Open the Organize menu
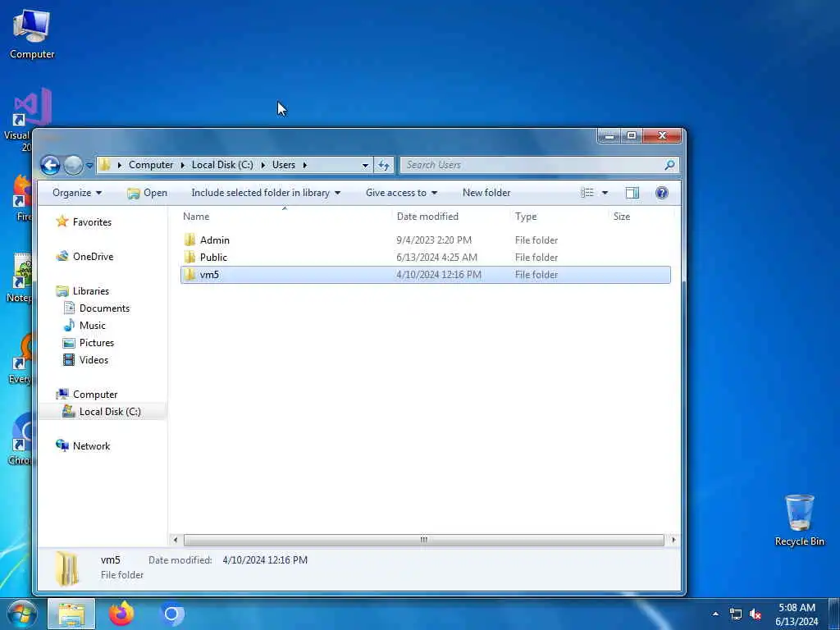Image resolution: width=840 pixels, height=630 pixels. click(x=77, y=193)
